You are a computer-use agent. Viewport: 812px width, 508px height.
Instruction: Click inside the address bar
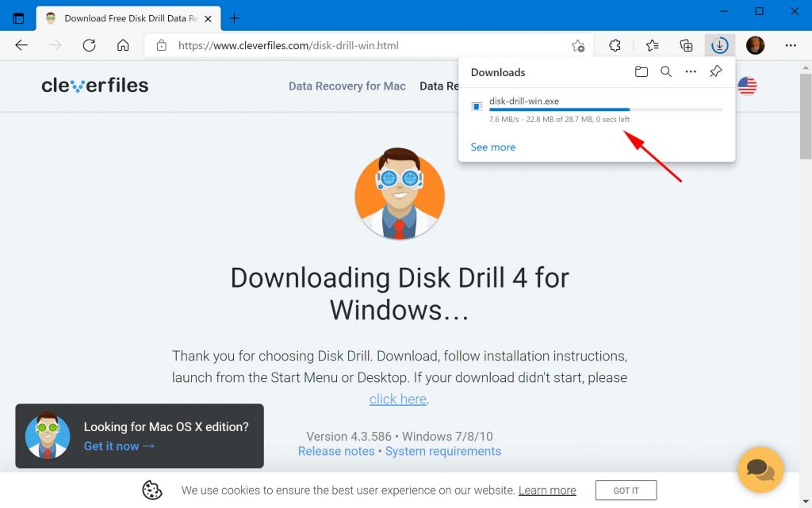(x=317, y=45)
